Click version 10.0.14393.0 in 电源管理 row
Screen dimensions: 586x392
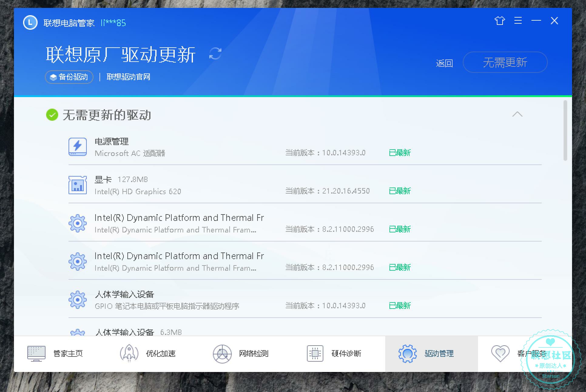coord(344,153)
